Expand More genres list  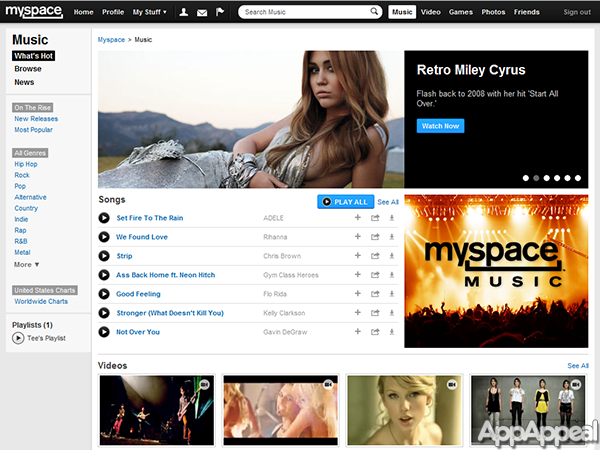tap(26, 264)
